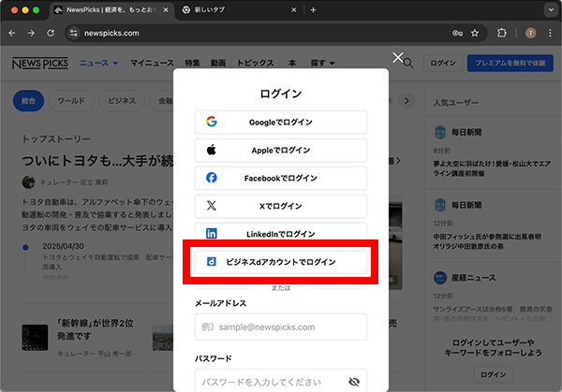The height and width of the screenshot is (392, 562).
Task: Open a new browser tab with plus
Action: point(313,10)
